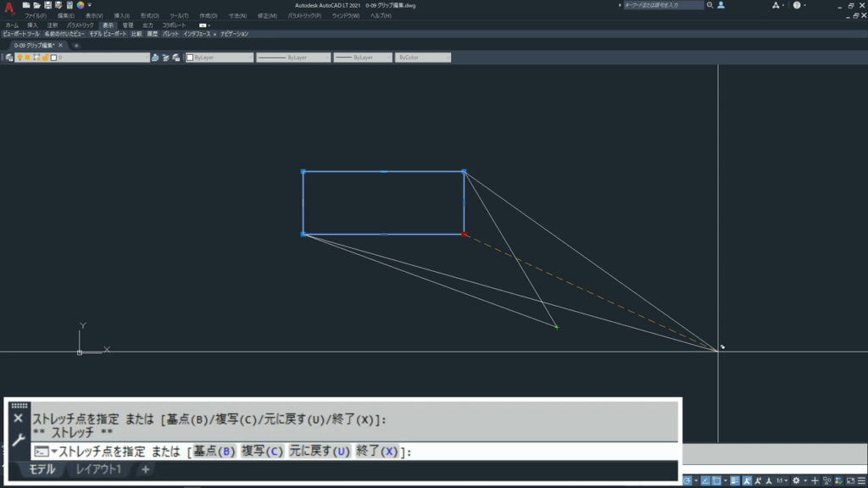Image resolution: width=868 pixels, height=488 pixels.
Task: Click the sign-in user icon
Action: pos(721,5)
